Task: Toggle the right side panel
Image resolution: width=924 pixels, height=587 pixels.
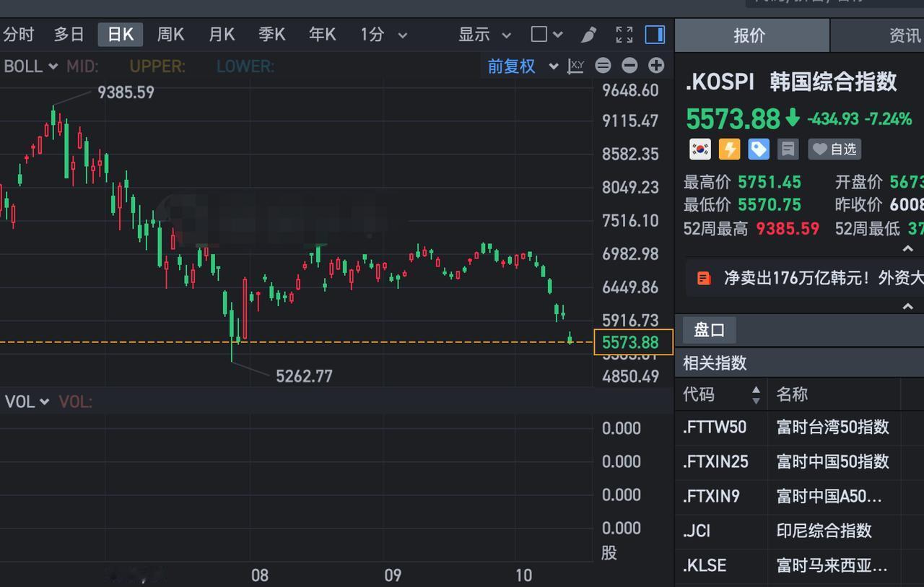Action: point(655,34)
